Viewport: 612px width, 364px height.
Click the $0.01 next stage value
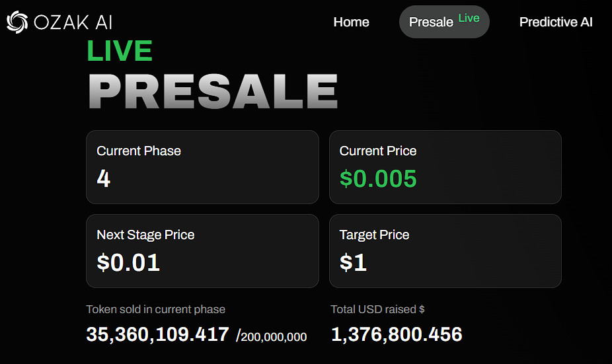[x=128, y=262]
